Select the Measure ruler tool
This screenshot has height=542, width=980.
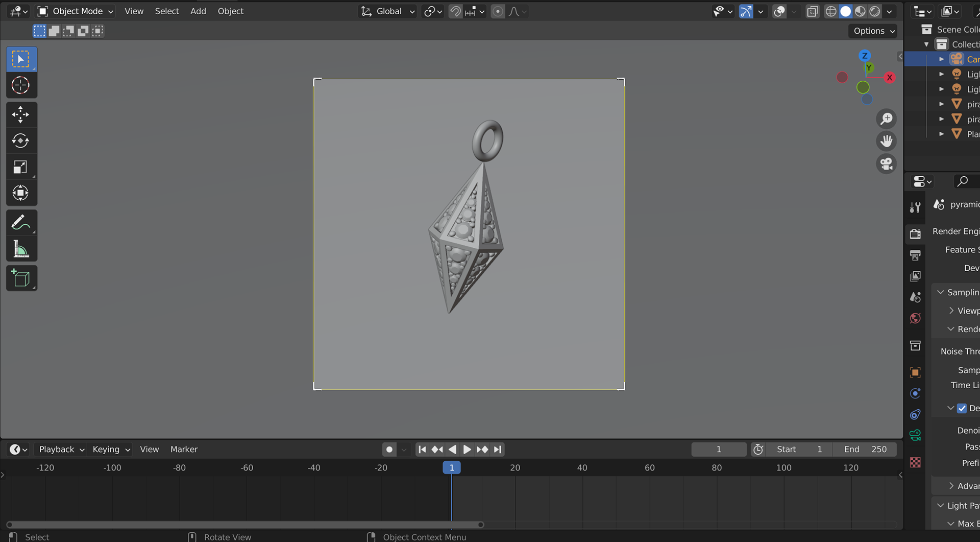pos(21,249)
